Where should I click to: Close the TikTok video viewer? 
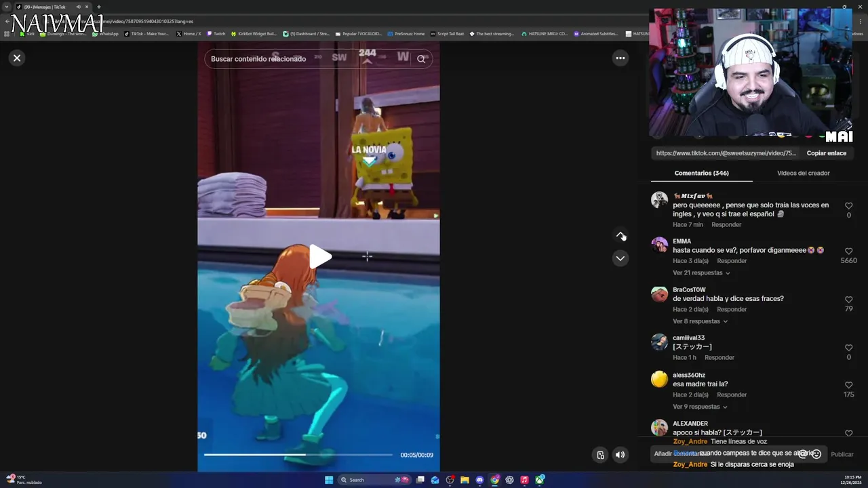pyautogui.click(x=17, y=58)
